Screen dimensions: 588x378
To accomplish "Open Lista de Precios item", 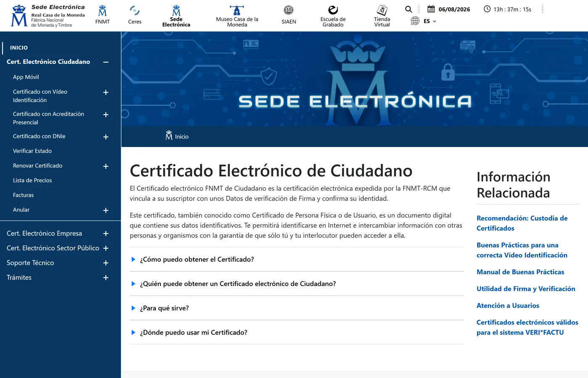I will click(x=32, y=181).
